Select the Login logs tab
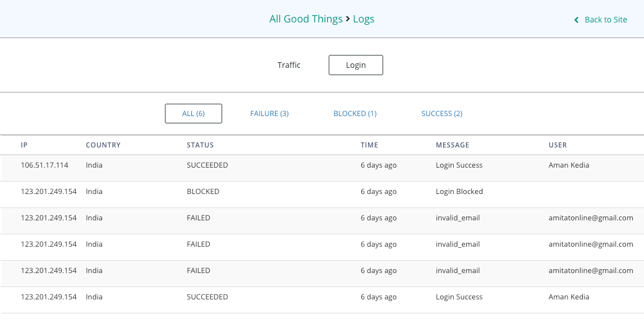This screenshot has height=328, width=644. [356, 65]
